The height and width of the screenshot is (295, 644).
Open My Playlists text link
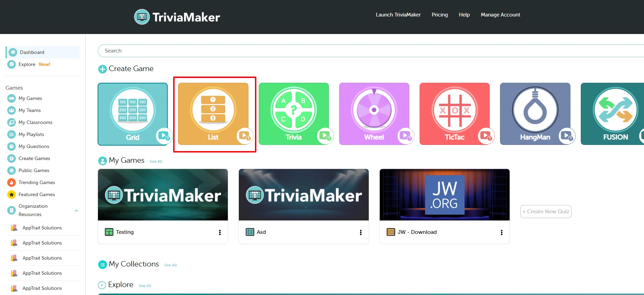pyautogui.click(x=31, y=134)
